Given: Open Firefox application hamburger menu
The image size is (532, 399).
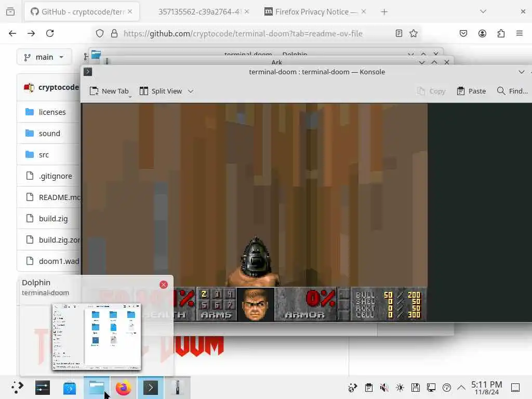Looking at the screenshot, I should (x=520, y=33).
